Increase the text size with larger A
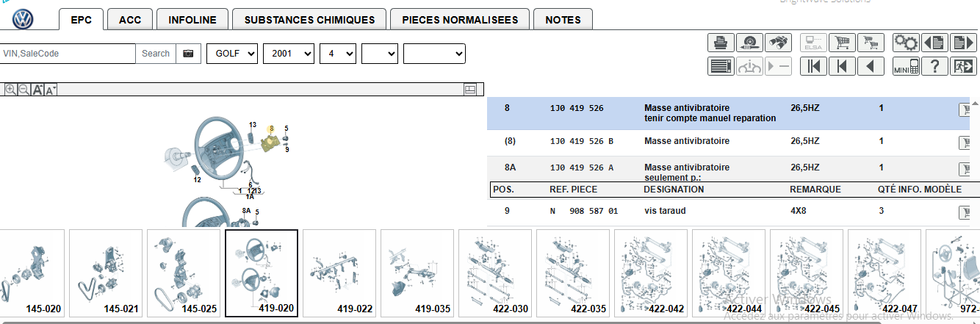The image size is (980, 324). pyautogui.click(x=37, y=90)
